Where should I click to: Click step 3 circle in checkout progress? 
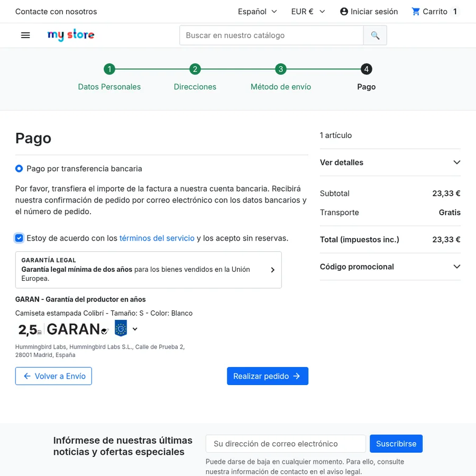tap(281, 69)
